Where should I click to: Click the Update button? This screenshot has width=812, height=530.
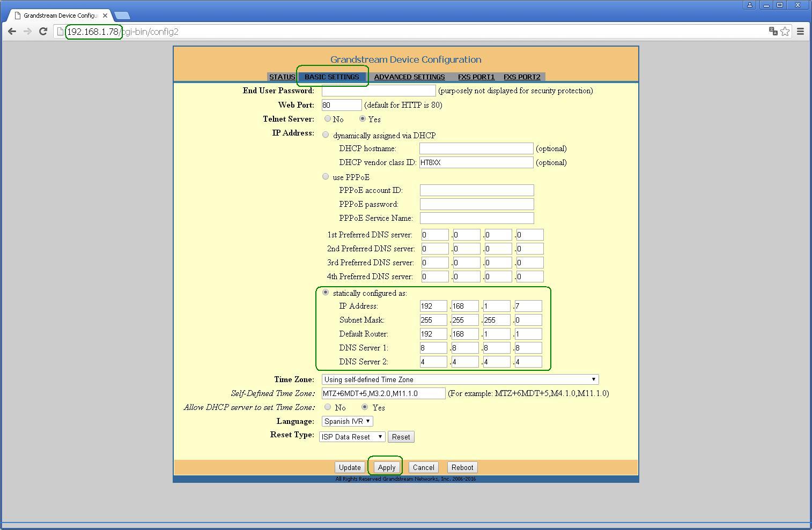(x=350, y=467)
